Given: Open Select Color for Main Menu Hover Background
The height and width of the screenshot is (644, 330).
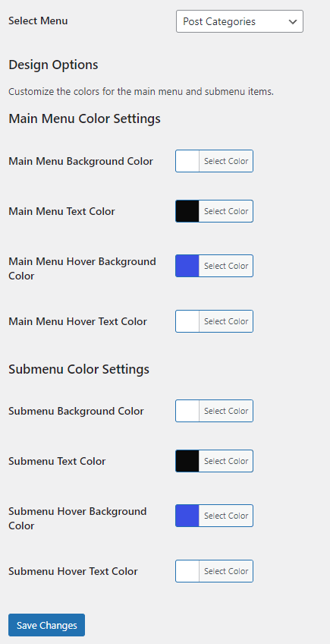Looking at the screenshot, I should (x=226, y=266).
